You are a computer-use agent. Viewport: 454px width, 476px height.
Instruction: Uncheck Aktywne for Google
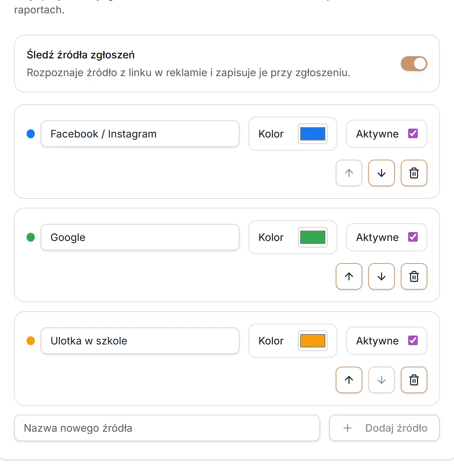(x=413, y=237)
